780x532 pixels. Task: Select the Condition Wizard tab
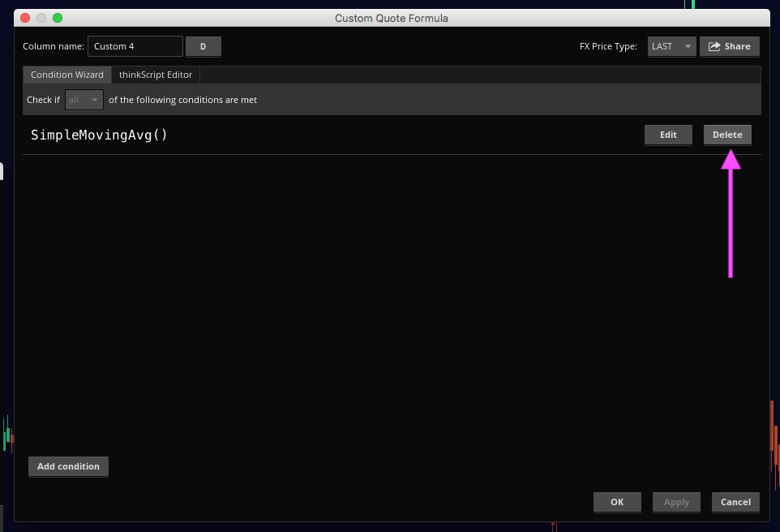pyautogui.click(x=67, y=75)
